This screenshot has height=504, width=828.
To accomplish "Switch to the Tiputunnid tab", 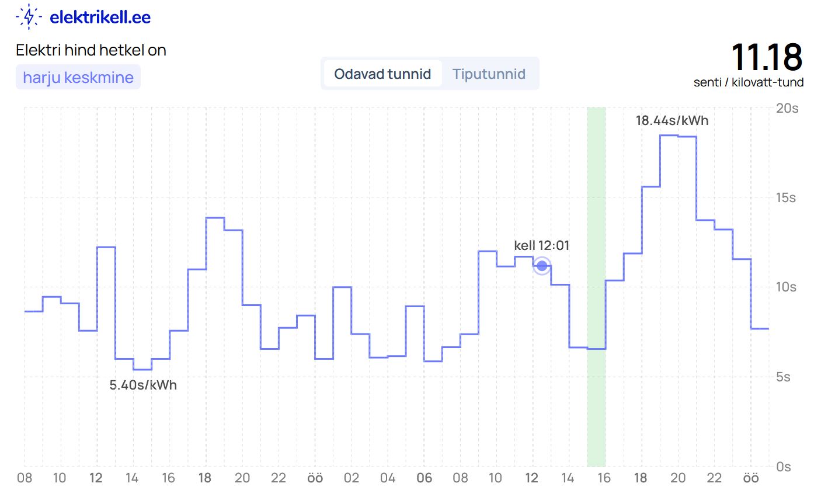I will pyautogui.click(x=489, y=74).
